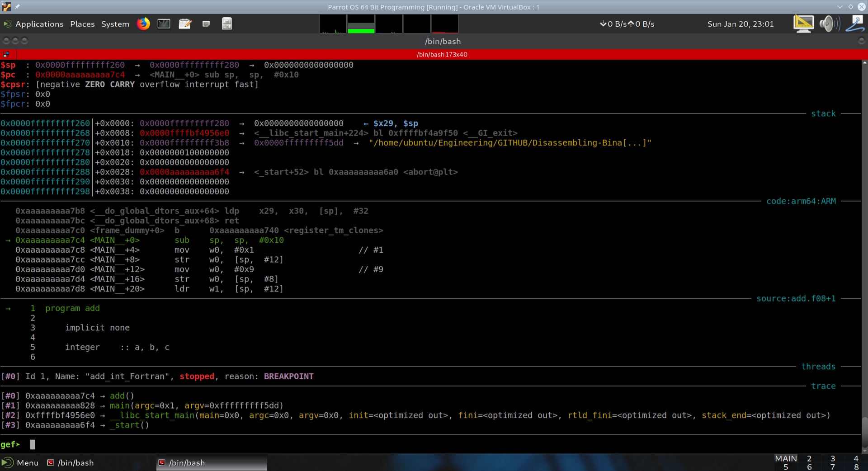Screen dimensions: 868x471
Task: Launch Firefox from the top panel
Action: [x=143, y=24]
